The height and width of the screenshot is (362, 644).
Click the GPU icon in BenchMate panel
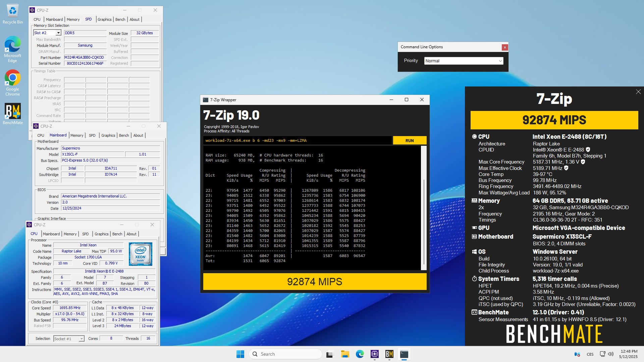(474, 228)
